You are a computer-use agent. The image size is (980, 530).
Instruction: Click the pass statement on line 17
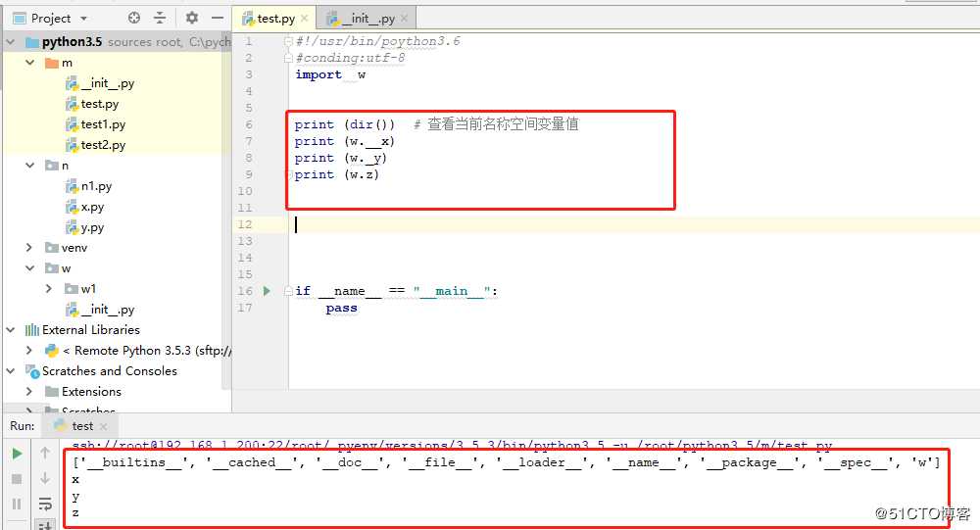click(341, 309)
